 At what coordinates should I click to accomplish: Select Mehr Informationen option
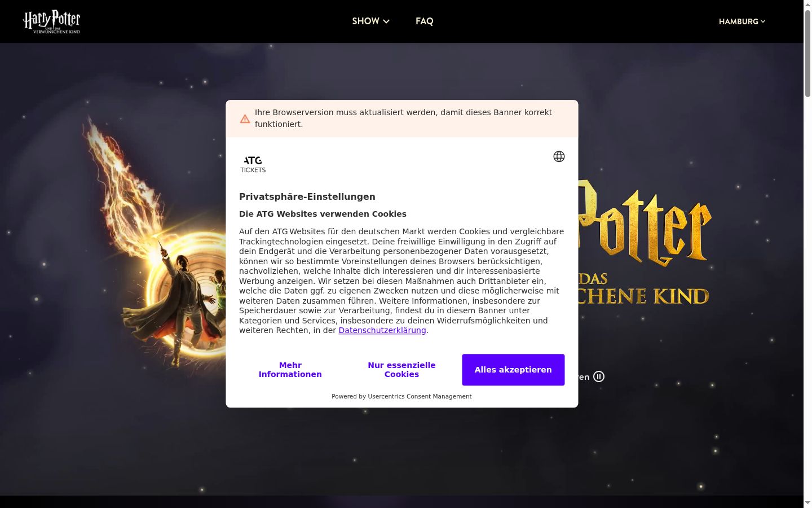click(x=290, y=370)
